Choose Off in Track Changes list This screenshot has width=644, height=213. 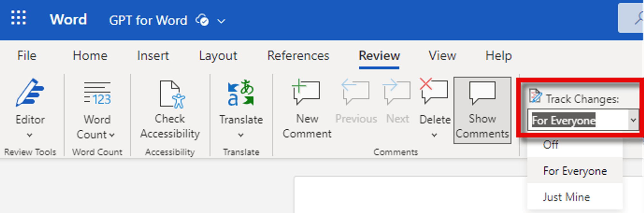pyautogui.click(x=575, y=145)
